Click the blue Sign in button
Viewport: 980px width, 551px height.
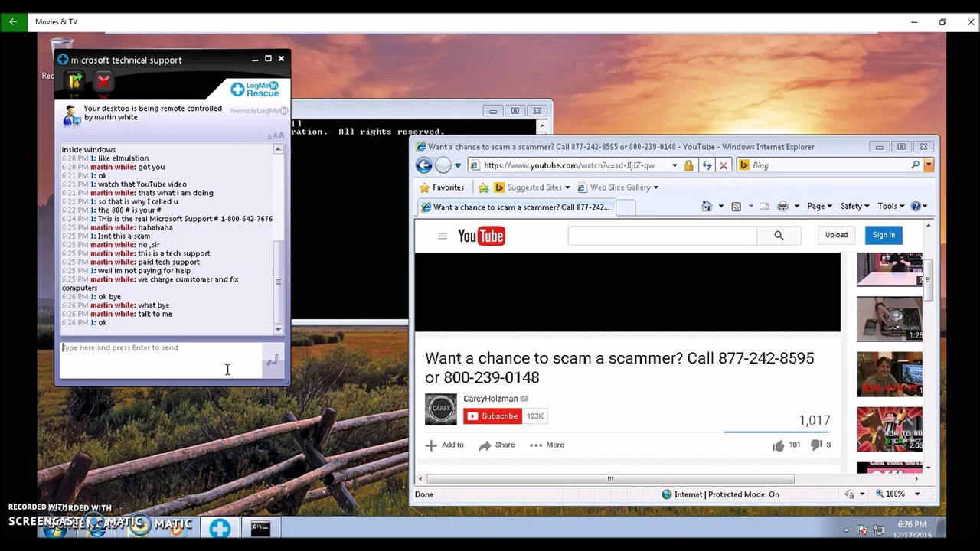point(884,235)
